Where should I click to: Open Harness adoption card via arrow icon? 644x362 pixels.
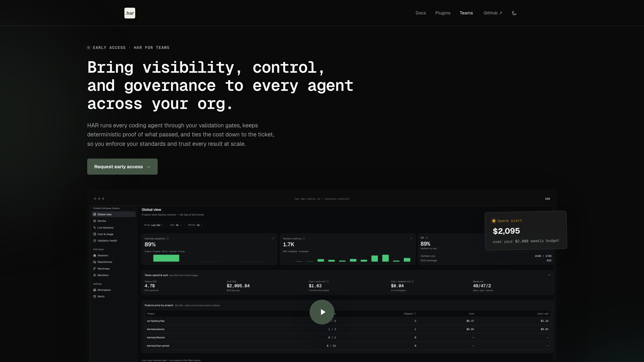pos(273,239)
